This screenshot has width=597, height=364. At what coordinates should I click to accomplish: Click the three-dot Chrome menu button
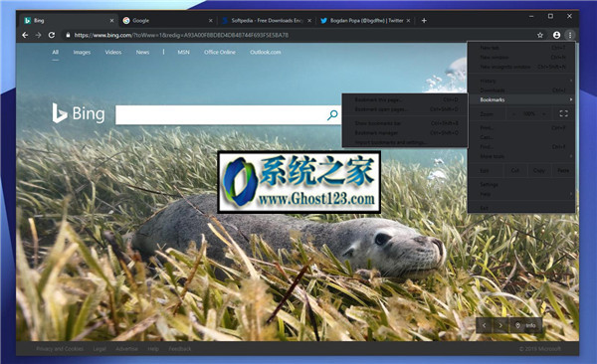click(570, 35)
